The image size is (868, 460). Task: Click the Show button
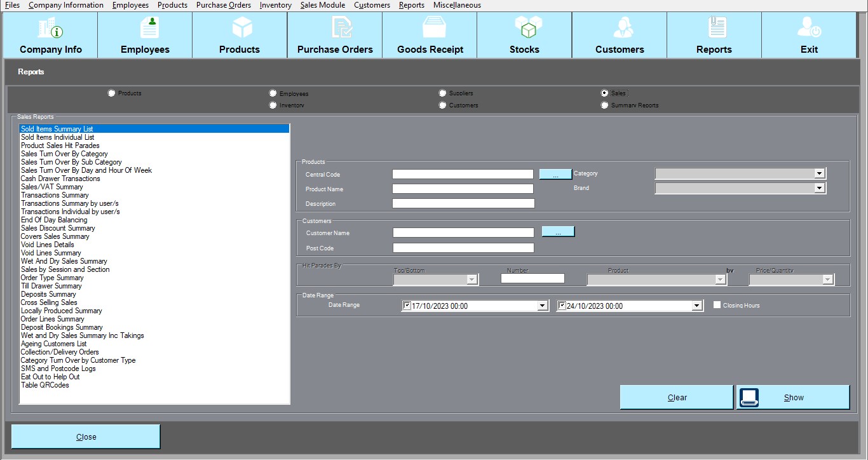coord(793,398)
